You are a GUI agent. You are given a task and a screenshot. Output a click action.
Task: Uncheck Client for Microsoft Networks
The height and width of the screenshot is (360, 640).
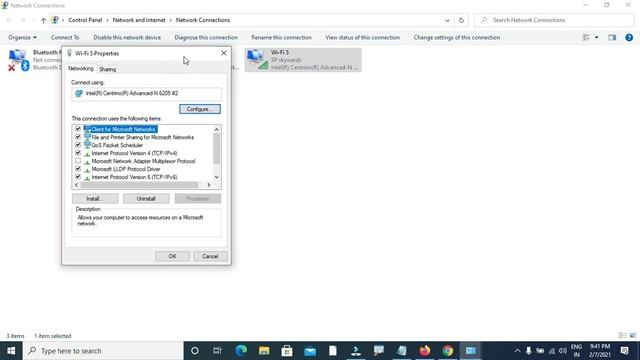pyautogui.click(x=78, y=129)
